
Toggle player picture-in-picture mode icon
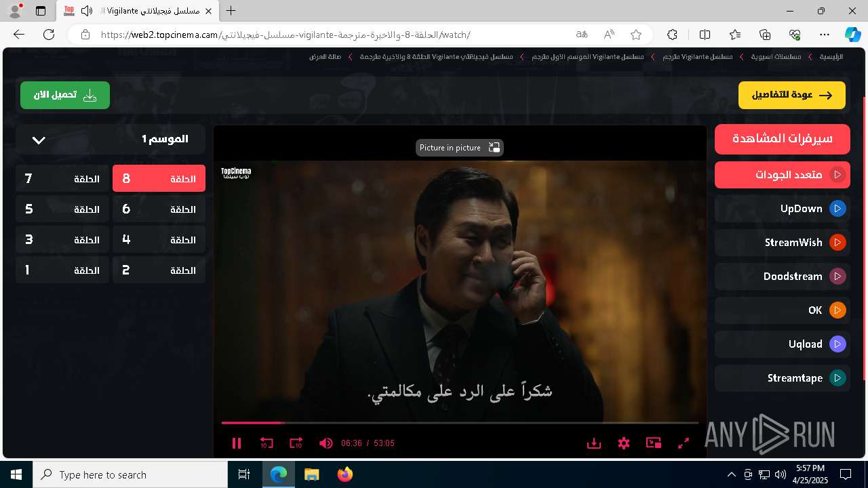654,443
